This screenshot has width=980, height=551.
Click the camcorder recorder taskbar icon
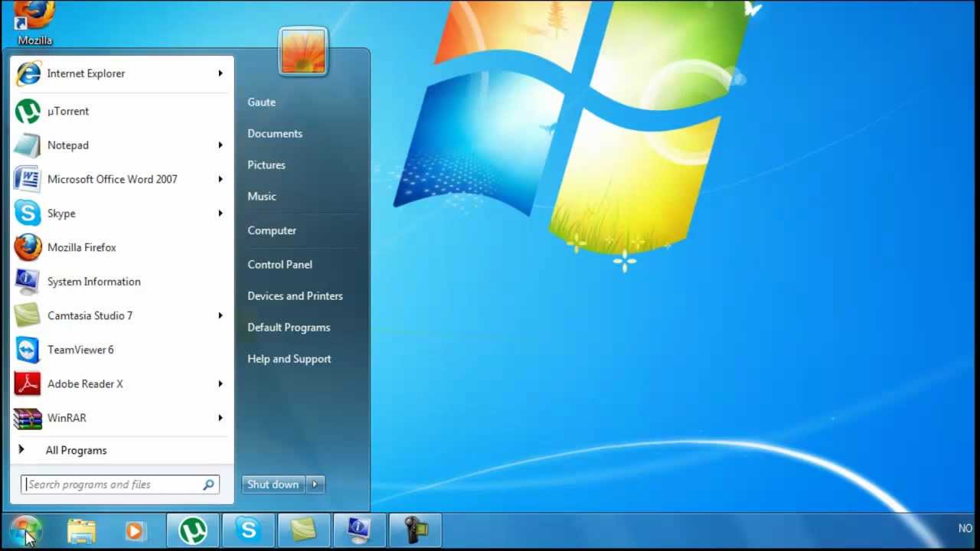coord(416,530)
